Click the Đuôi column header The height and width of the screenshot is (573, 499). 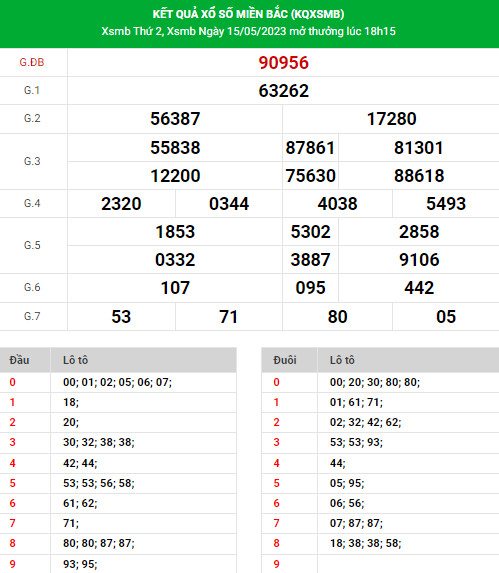[x=285, y=360]
